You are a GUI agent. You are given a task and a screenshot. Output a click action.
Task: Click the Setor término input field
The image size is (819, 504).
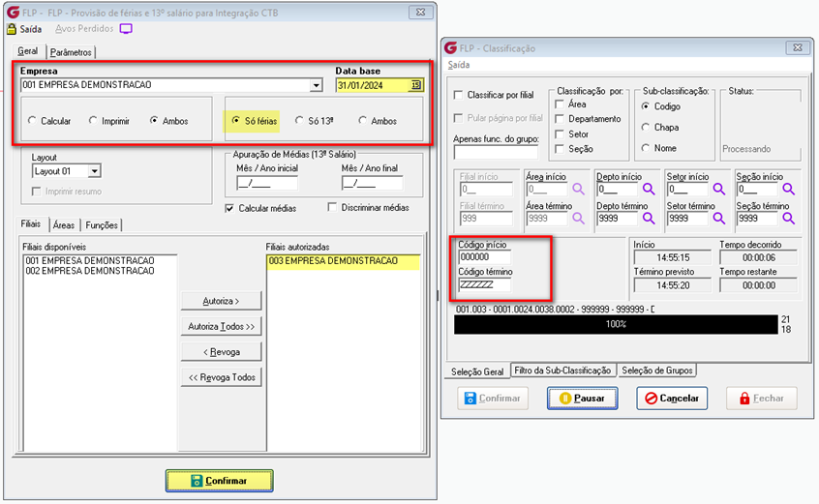[688, 218]
